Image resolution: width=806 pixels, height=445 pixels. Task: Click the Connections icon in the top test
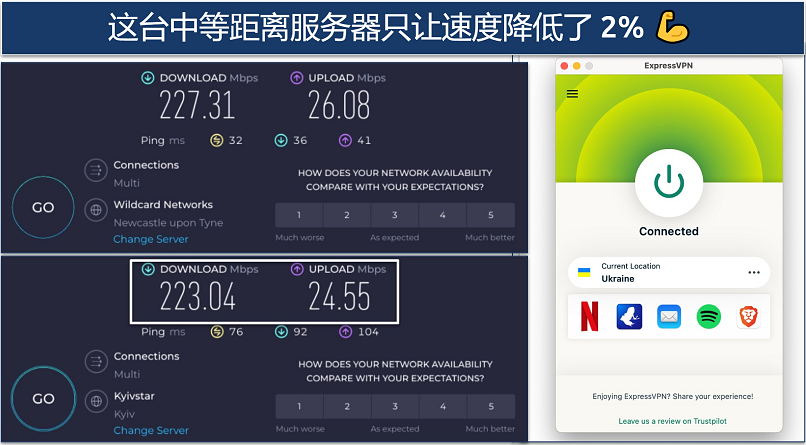click(x=96, y=171)
